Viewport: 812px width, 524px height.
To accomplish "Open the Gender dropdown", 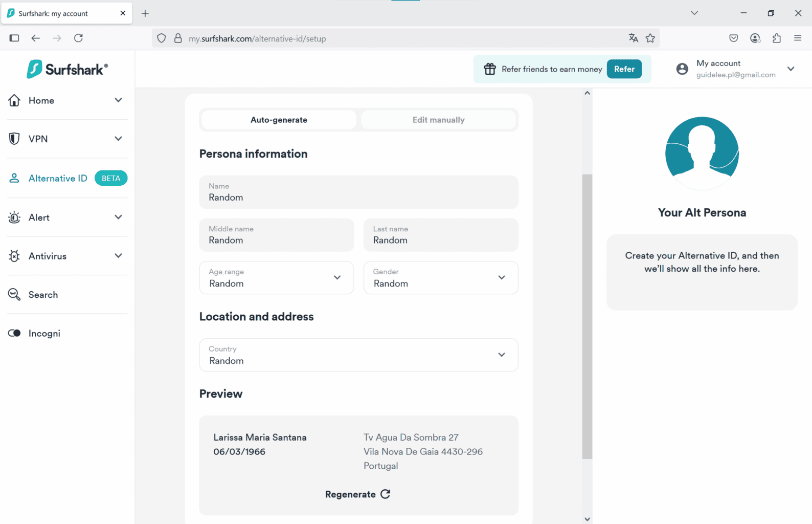I will [440, 278].
